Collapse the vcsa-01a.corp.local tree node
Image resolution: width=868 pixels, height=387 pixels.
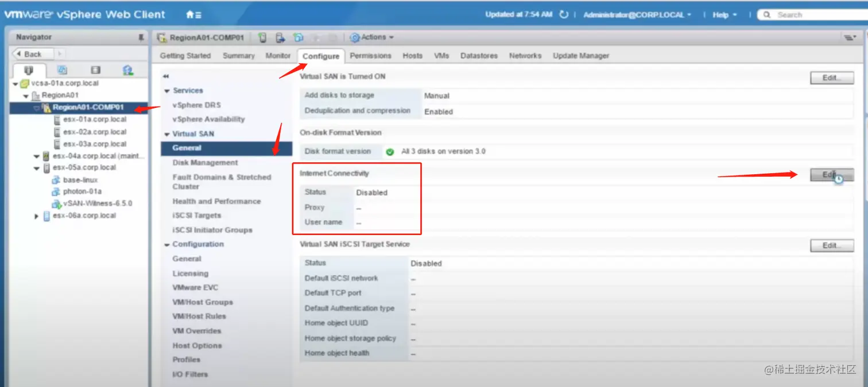pyautogui.click(x=15, y=84)
